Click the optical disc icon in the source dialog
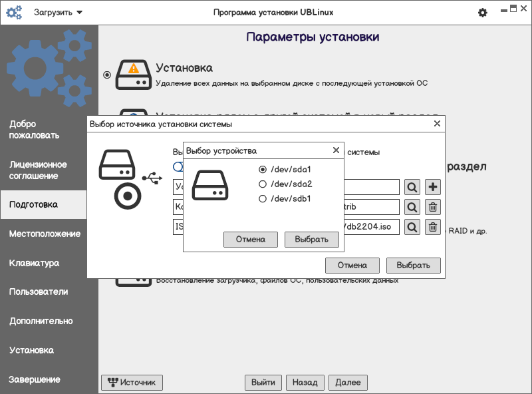 [127, 196]
